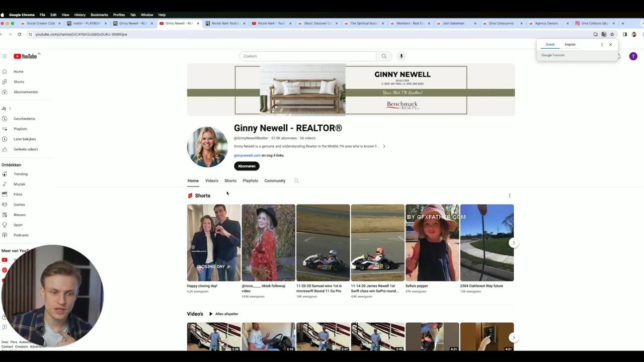Open the History menu in menu bar
Screen dimensions: 644x362
(x=80, y=15)
